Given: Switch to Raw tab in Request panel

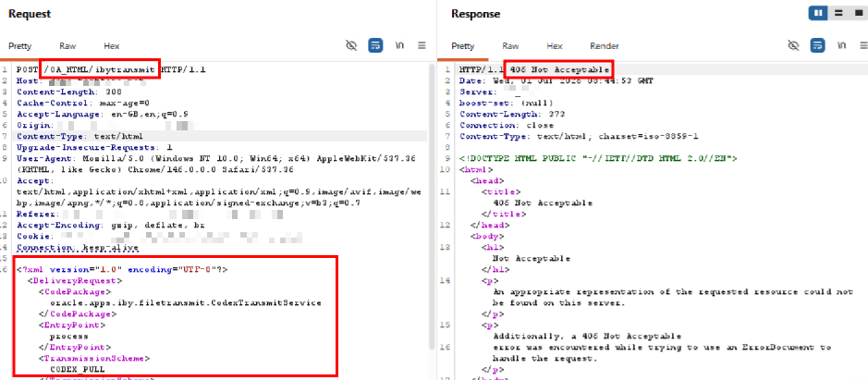Looking at the screenshot, I should coord(67,46).
